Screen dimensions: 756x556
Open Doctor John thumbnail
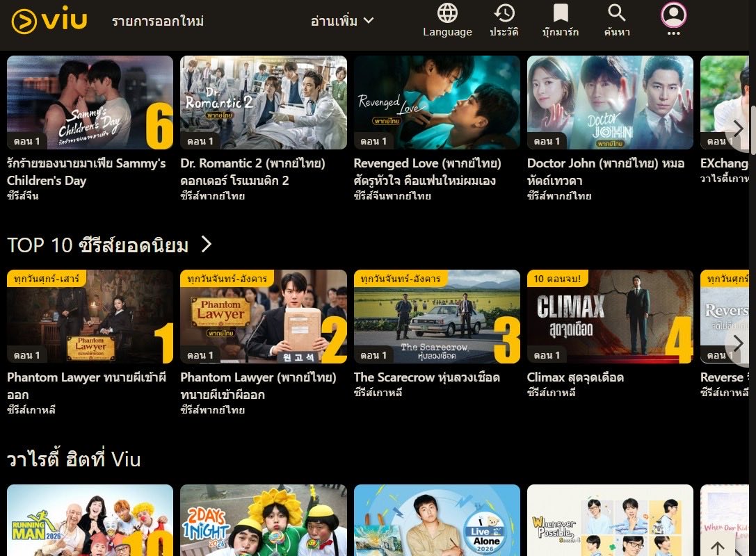610,102
